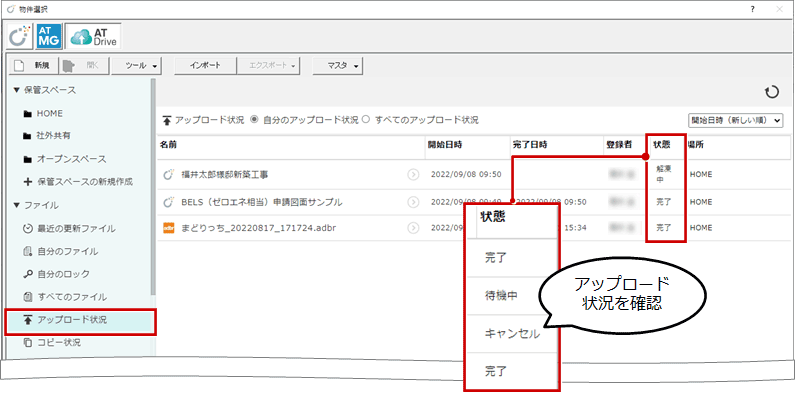Show 最近の更新ファイル list
Screen dimensions: 795x394
point(69,228)
